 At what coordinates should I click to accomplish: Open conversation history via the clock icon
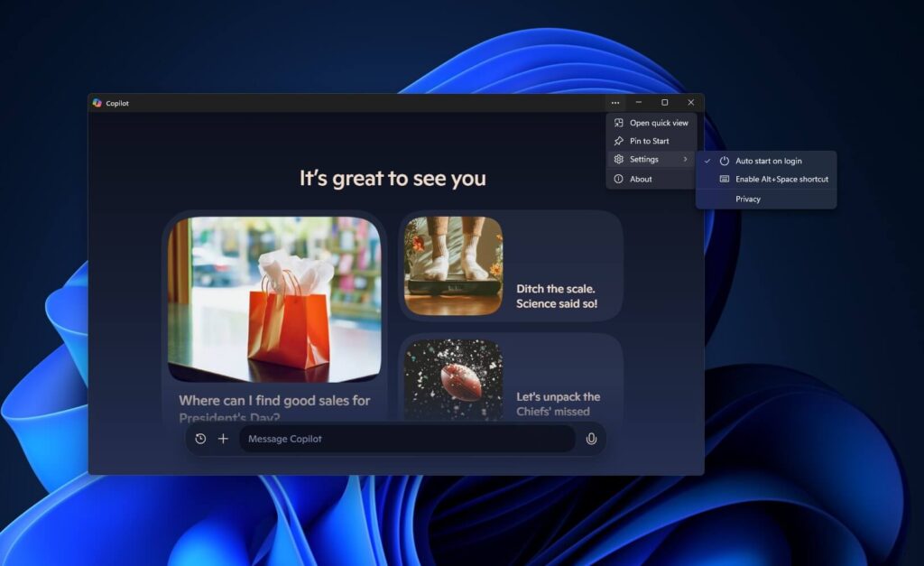(199, 439)
